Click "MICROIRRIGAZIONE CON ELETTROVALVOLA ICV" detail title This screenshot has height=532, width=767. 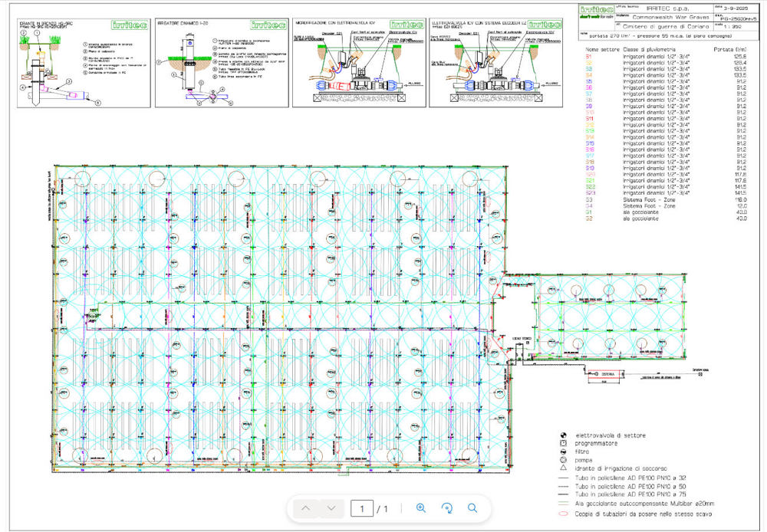coord(334,23)
